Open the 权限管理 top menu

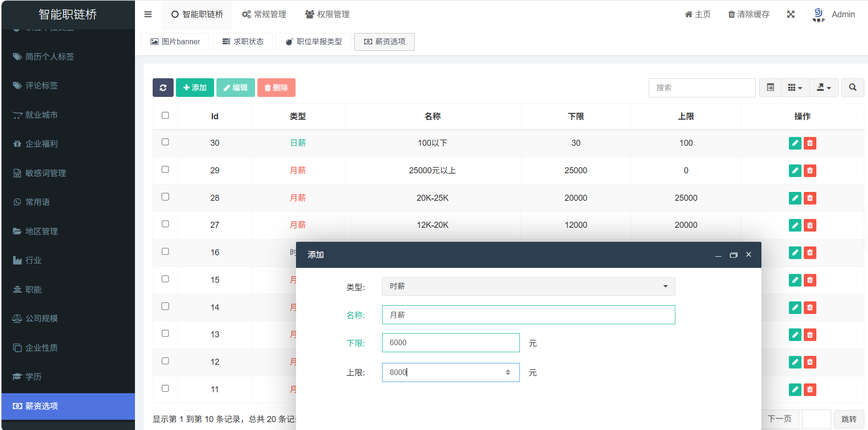tap(327, 14)
